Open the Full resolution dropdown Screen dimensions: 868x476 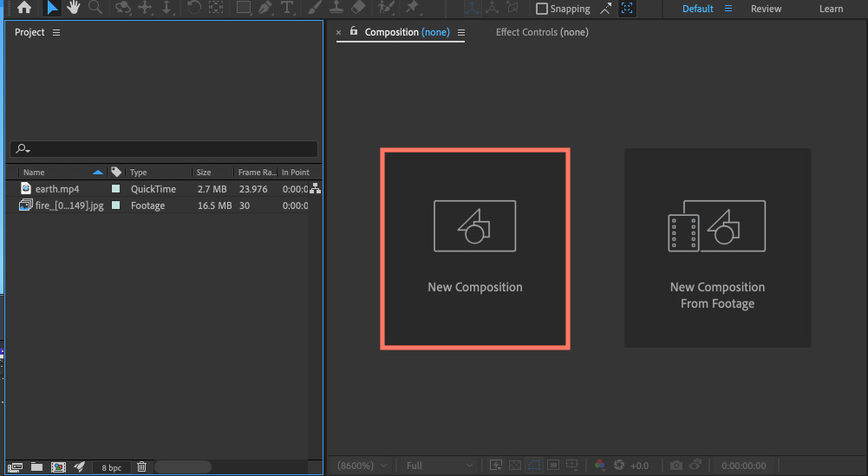point(440,466)
